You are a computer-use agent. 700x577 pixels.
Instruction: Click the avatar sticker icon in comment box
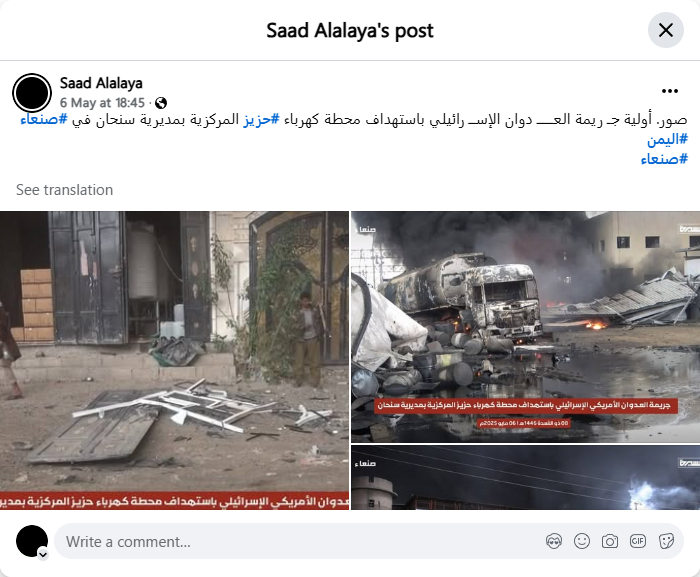pos(554,541)
